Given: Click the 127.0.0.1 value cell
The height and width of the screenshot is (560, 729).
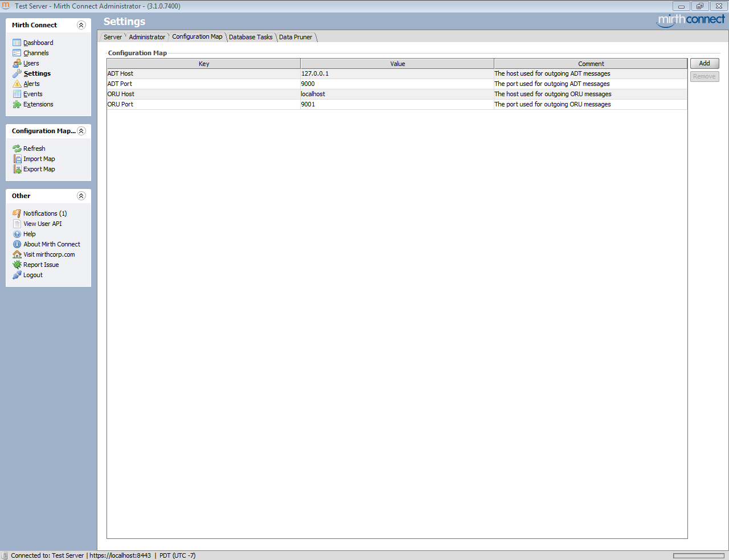Looking at the screenshot, I should click(398, 73).
